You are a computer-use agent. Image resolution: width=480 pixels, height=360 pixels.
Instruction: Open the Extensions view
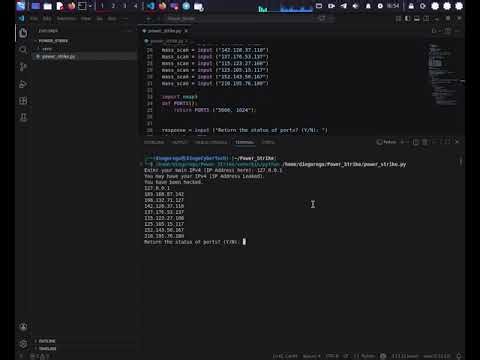click(x=23, y=101)
